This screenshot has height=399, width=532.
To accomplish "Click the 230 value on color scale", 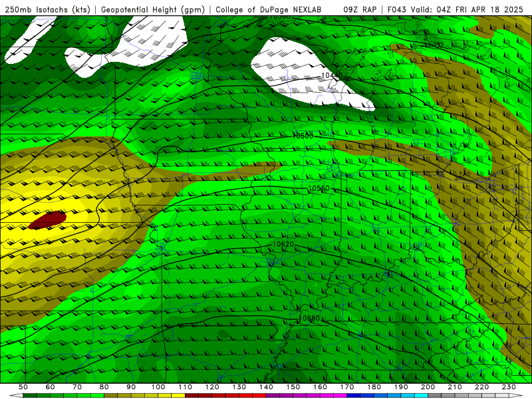I will pyautogui.click(x=509, y=387).
